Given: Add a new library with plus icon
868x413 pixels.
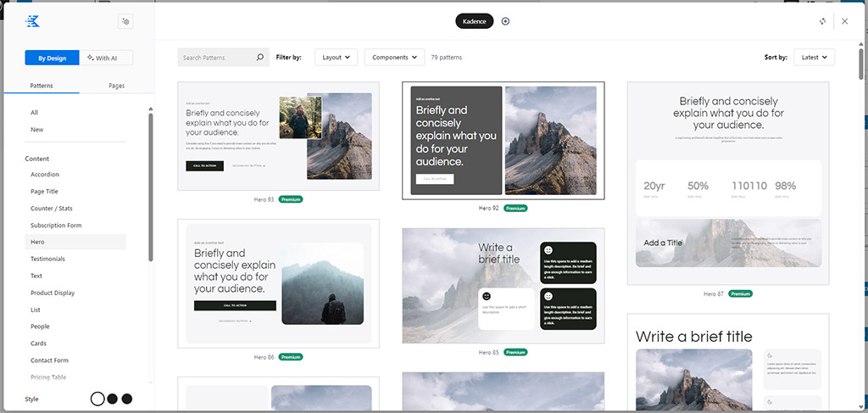Looking at the screenshot, I should point(505,21).
